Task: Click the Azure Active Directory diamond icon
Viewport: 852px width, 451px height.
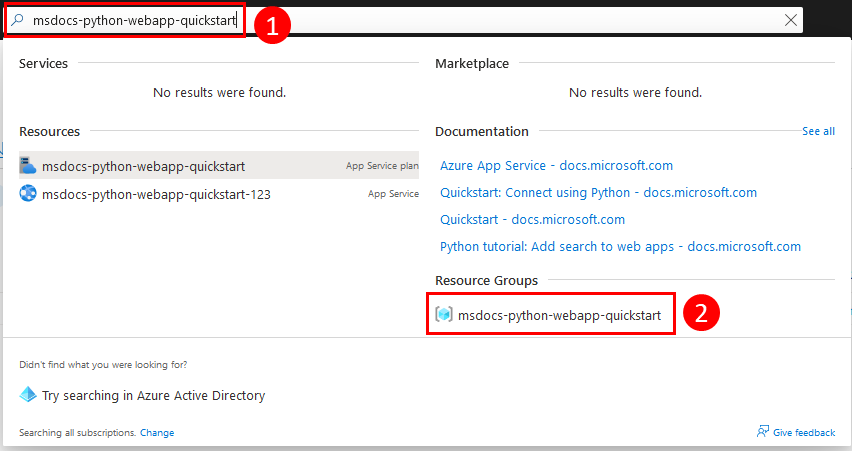Action: coord(28,394)
